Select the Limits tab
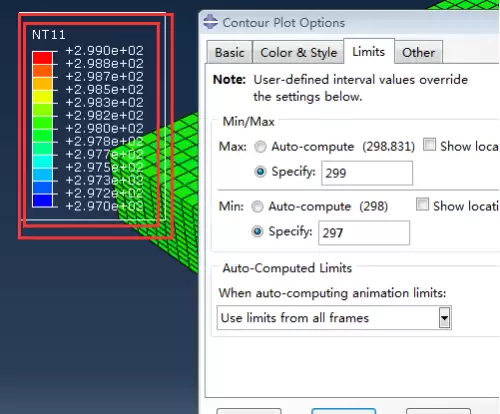The height and width of the screenshot is (414, 500). click(x=369, y=51)
